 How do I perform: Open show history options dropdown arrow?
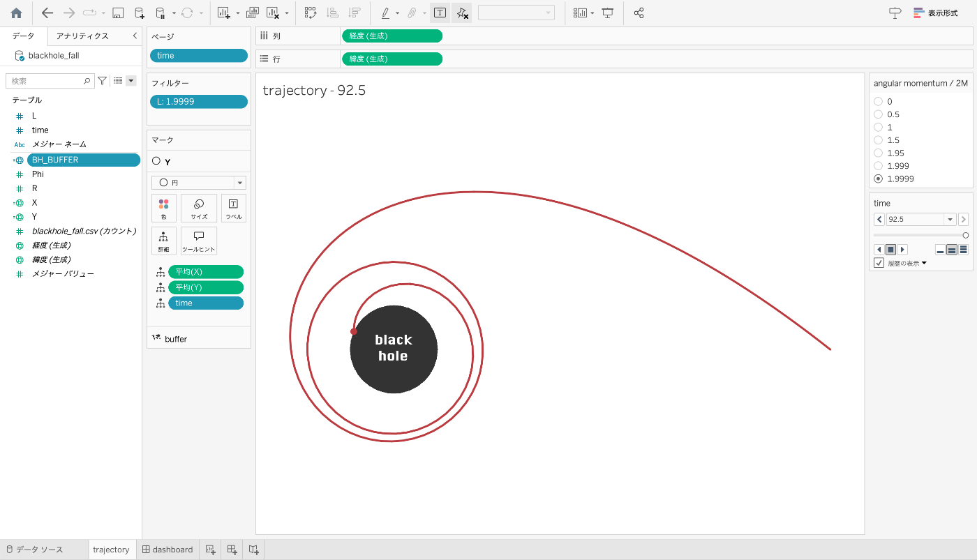pos(924,264)
